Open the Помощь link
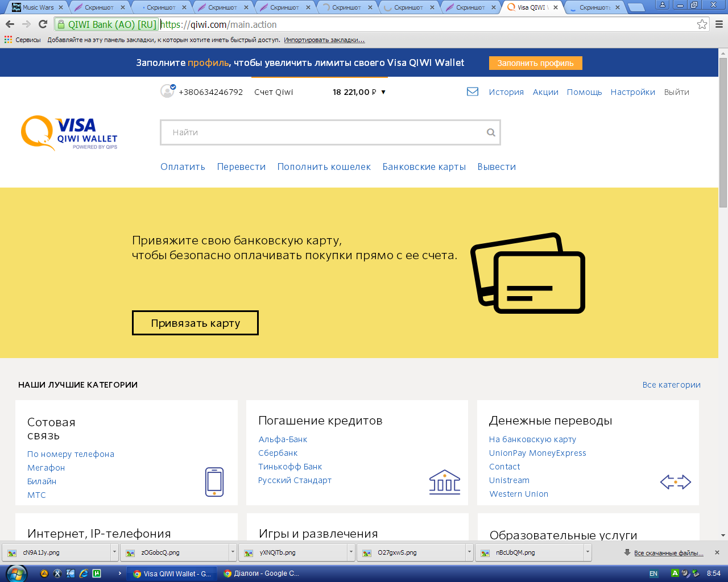The height and width of the screenshot is (582, 728). (584, 92)
